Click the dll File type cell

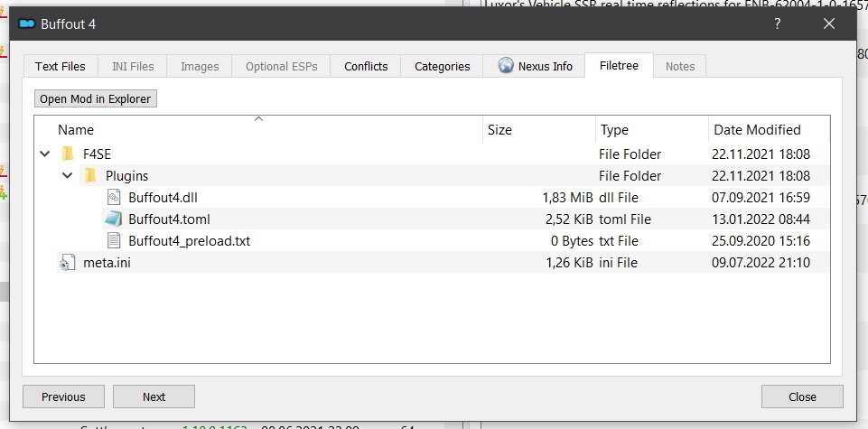coord(619,197)
